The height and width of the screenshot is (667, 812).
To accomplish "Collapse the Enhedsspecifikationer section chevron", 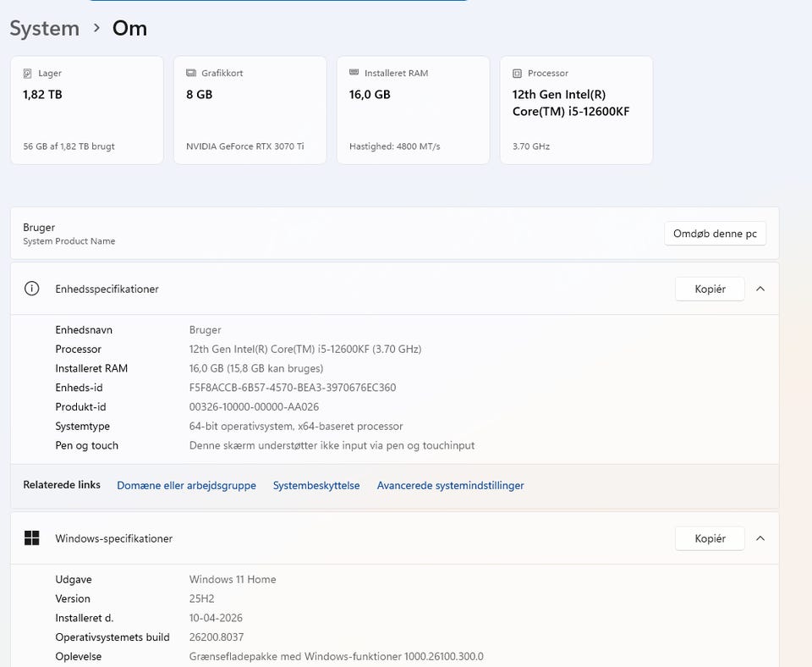I will point(760,289).
